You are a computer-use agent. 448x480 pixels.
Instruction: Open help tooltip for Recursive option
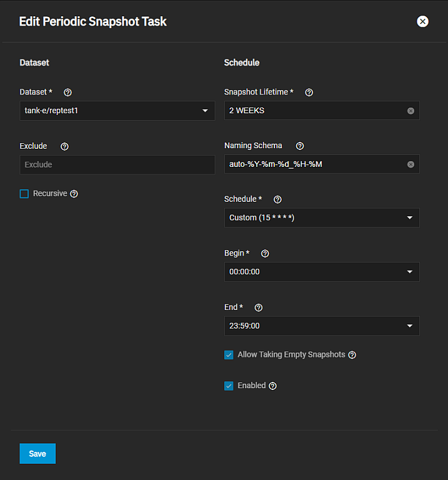[74, 194]
